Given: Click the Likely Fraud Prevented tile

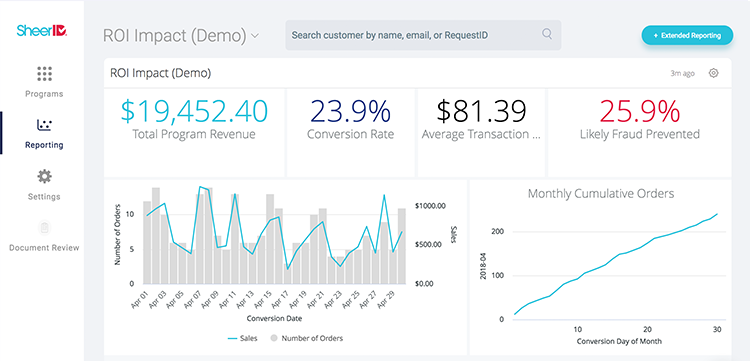Looking at the screenshot, I should pyautogui.click(x=640, y=132).
